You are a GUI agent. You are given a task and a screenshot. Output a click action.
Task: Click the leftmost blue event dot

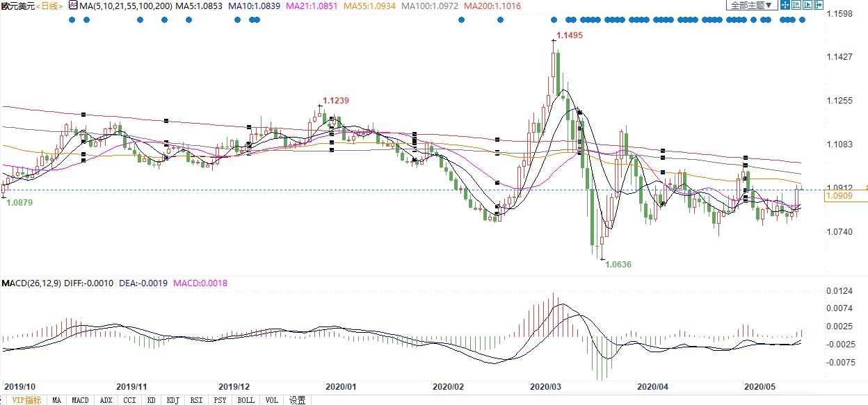tap(72, 19)
